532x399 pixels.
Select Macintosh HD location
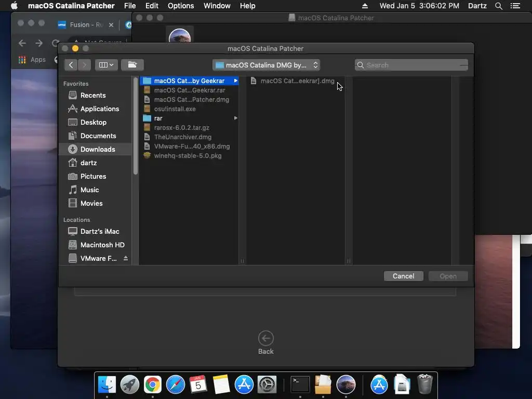95,245
